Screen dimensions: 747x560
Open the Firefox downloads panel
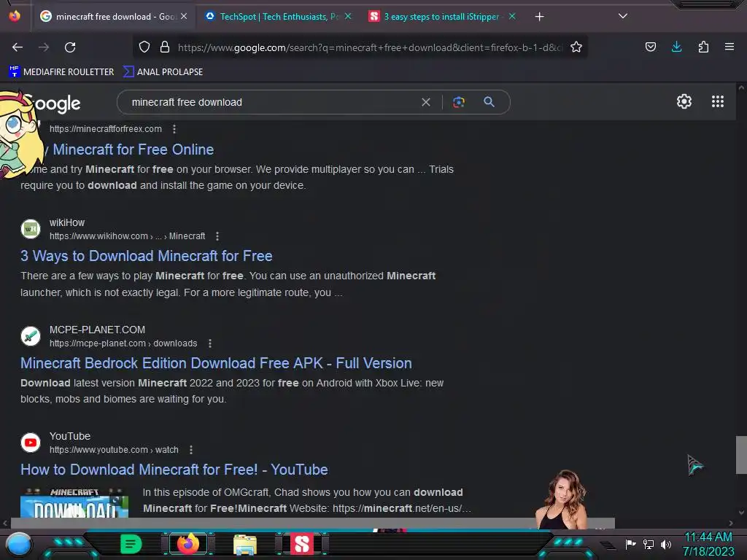point(676,47)
